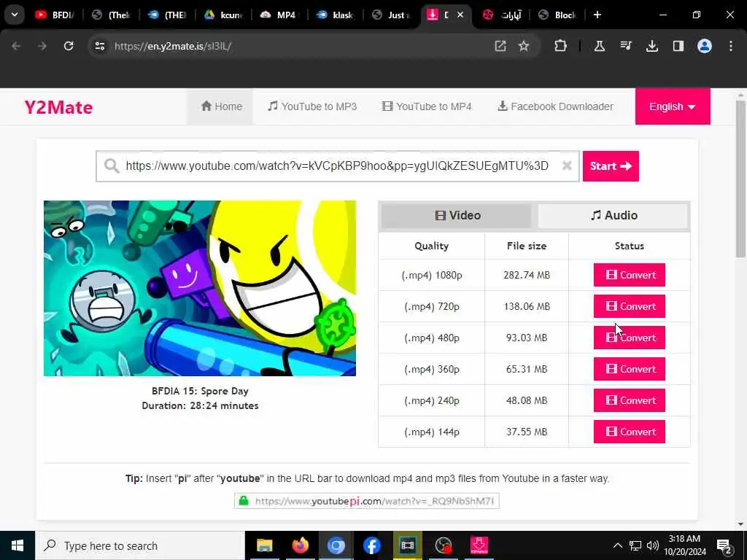This screenshot has height=560, width=747.
Task: Click the Windows taskbar search box
Action: (140, 545)
